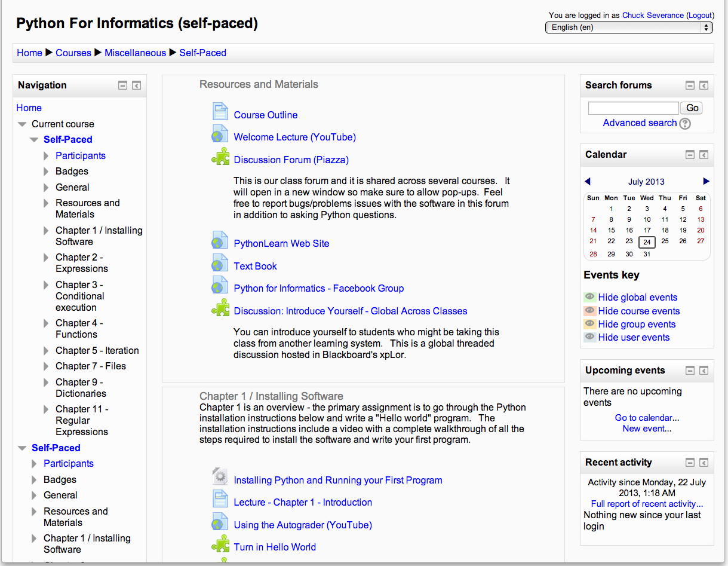Viewport: 728px width, 566px height.
Task: Open Python for Informatics - Facebook Group link
Action: point(319,288)
